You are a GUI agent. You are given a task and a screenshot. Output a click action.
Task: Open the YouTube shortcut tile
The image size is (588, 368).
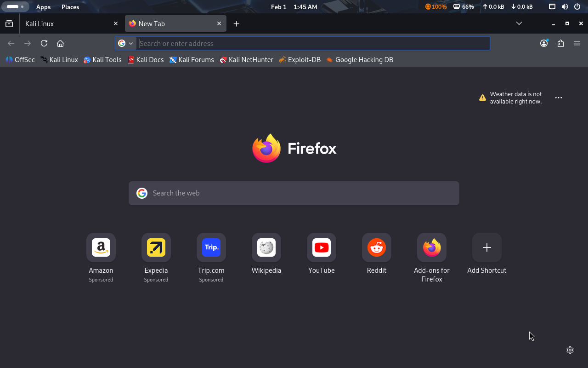click(322, 248)
